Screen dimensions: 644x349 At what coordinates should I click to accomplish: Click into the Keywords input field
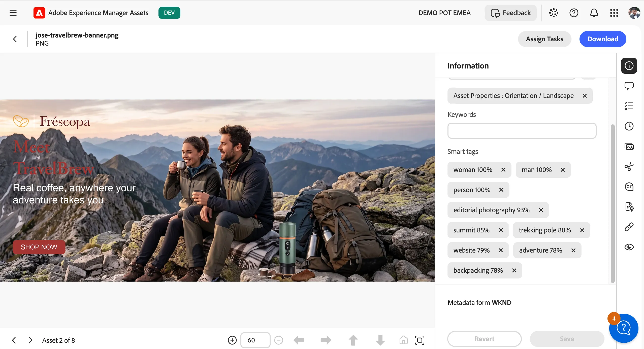(x=522, y=131)
